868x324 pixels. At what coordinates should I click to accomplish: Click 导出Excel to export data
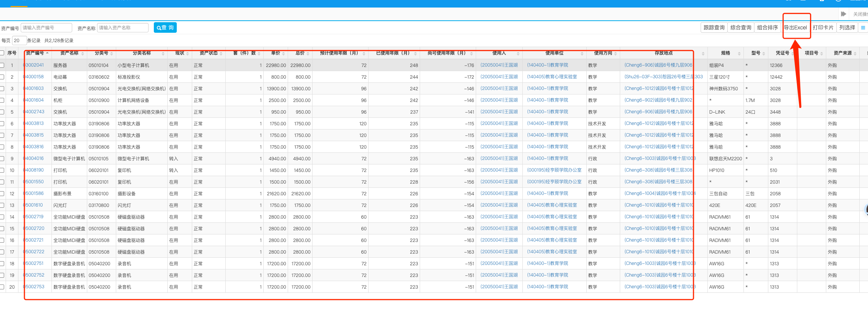tap(795, 28)
